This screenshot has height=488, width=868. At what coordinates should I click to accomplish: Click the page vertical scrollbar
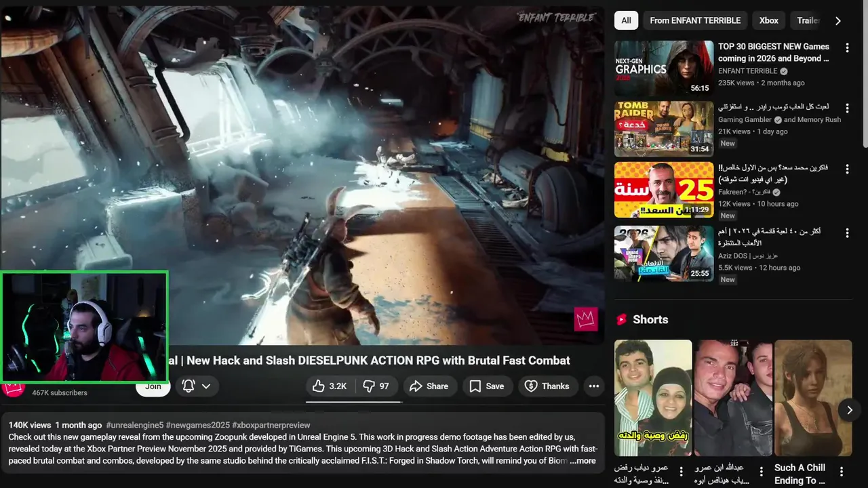[865, 75]
